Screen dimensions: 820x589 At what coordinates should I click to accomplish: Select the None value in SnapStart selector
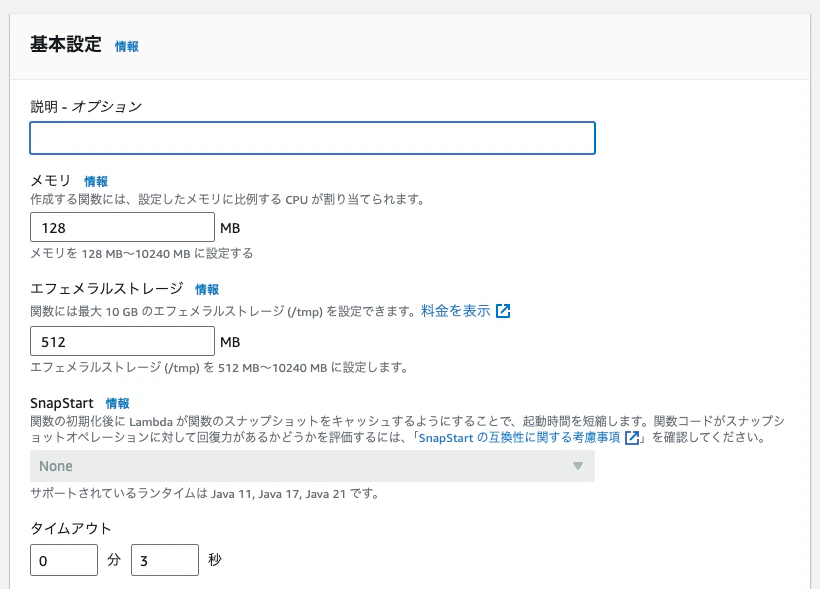click(58, 468)
